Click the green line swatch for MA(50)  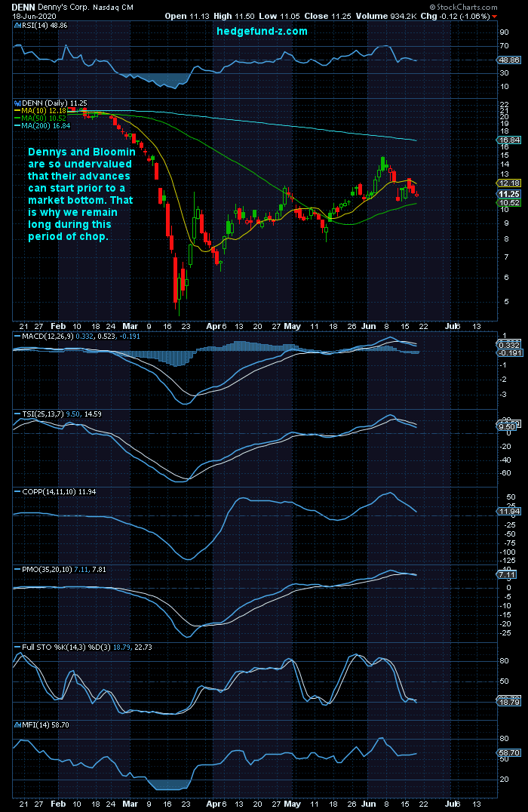[x=17, y=118]
